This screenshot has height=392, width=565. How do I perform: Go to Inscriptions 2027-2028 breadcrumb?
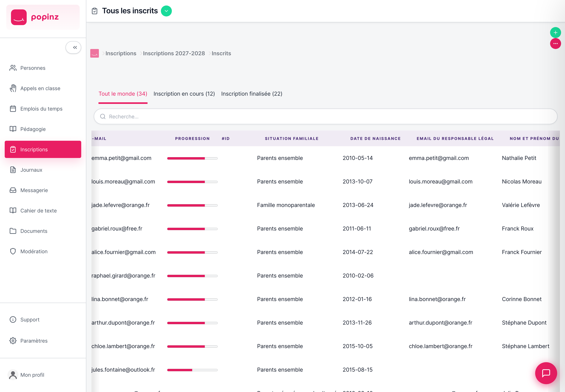[x=174, y=53]
